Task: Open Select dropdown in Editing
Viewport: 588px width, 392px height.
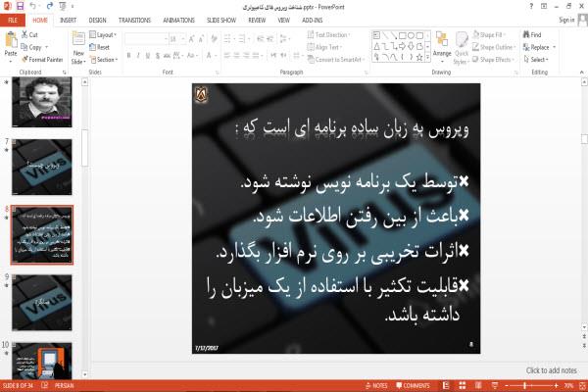Action: pyautogui.click(x=536, y=59)
